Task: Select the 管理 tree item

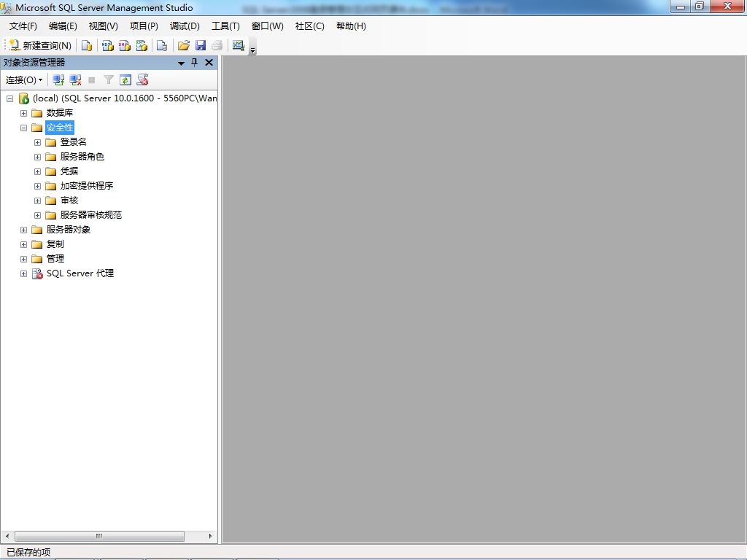Action: (55, 259)
